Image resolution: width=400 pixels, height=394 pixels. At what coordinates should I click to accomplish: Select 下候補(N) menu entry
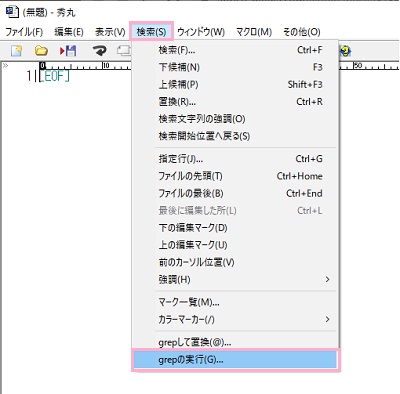tap(235, 67)
